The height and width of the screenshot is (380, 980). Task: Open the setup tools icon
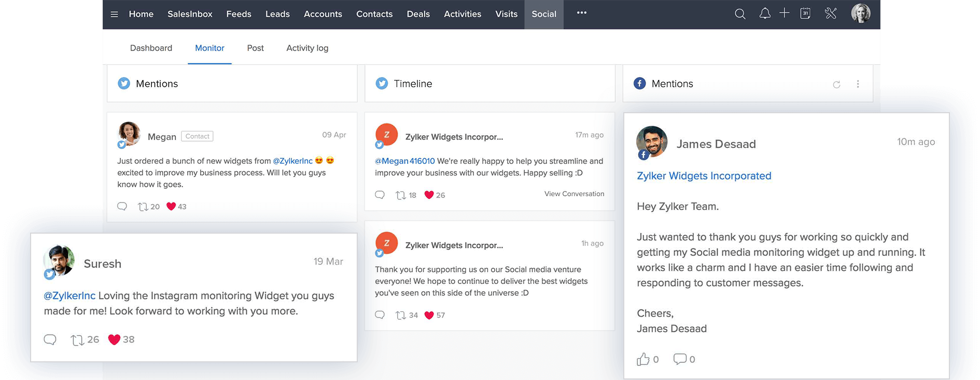point(831,13)
